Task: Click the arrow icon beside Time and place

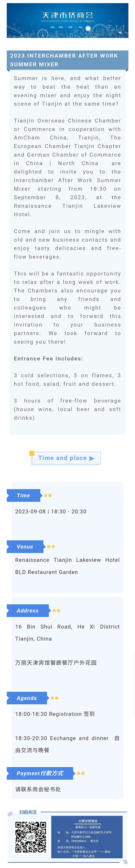Action: pos(92,458)
